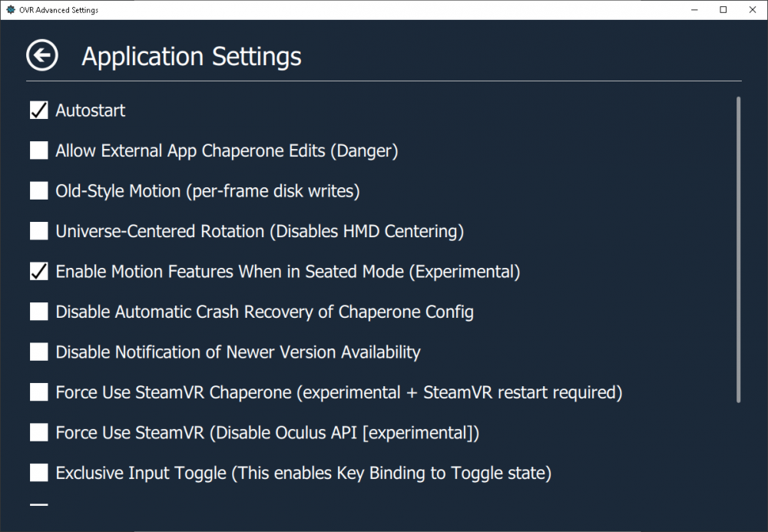This screenshot has width=768, height=532.
Task: Toggle Old-Style Motion checkbox
Action: click(x=39, y=191)
